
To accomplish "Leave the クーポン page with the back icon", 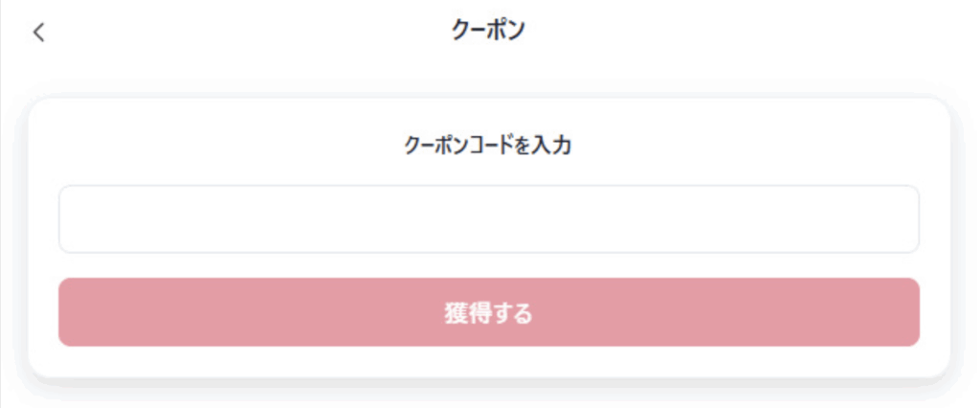I will tap(38, 32).
